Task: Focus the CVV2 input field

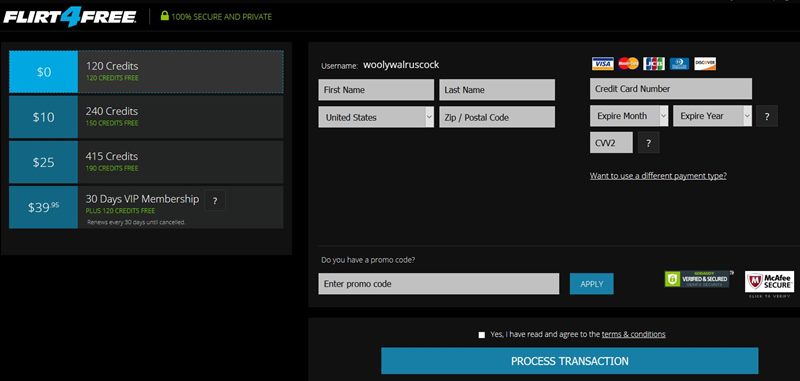Action: [611, 143]
